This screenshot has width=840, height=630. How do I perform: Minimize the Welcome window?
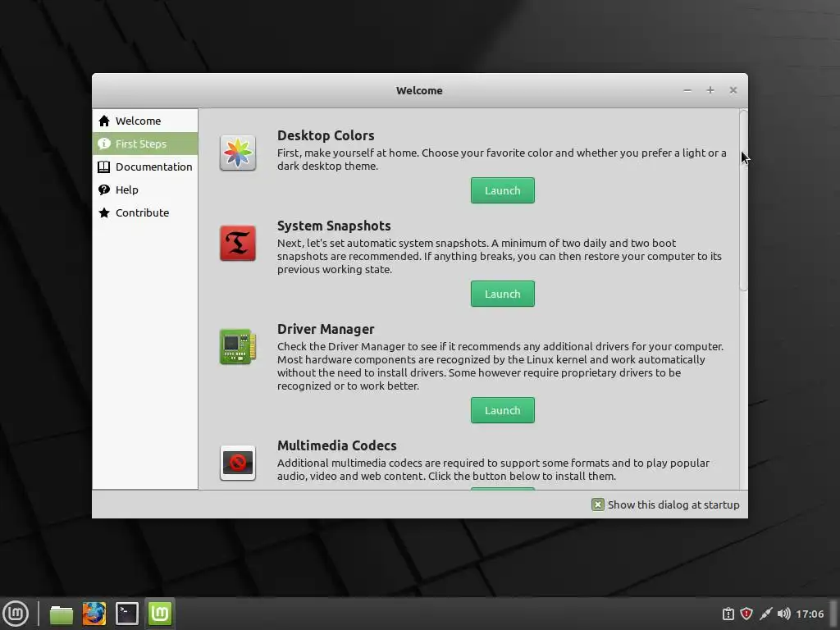[x=687, y=90]
